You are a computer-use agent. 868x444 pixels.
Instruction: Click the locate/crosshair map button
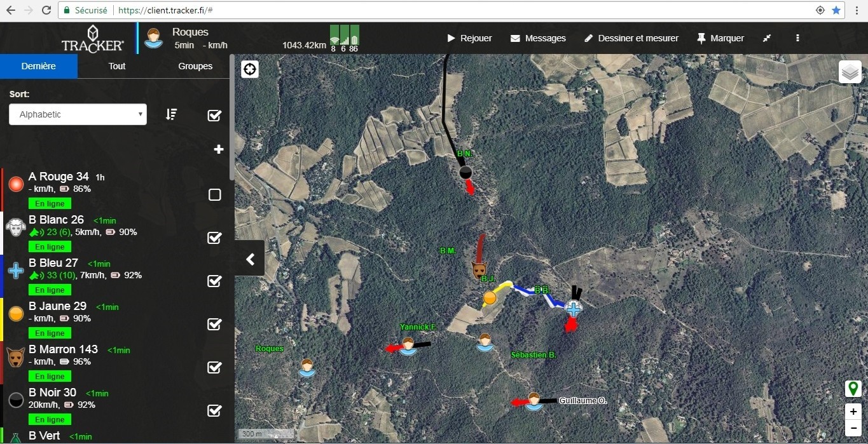point(250,69)
